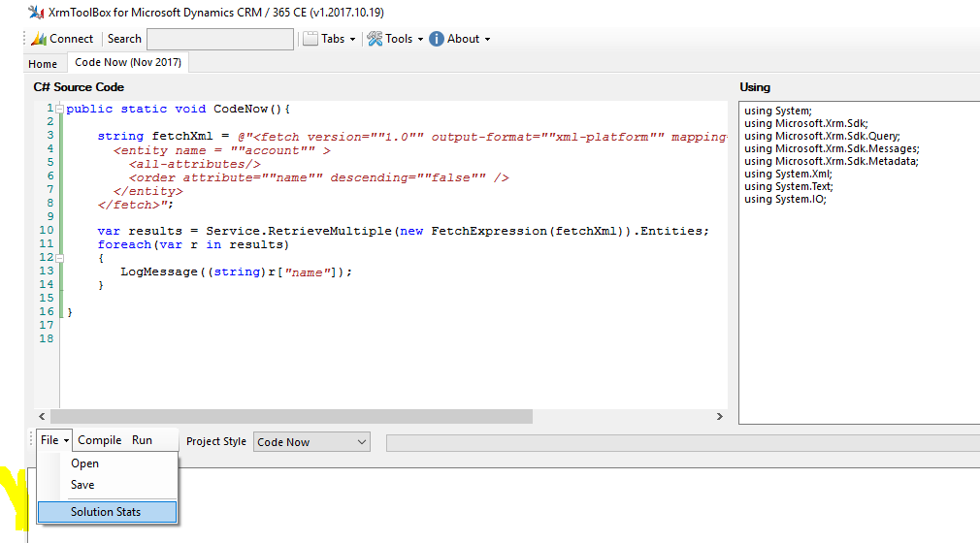Click the horizontal scrollbar thumb
The width and height of the screenshot is (980, 543).
click(291, 416)
